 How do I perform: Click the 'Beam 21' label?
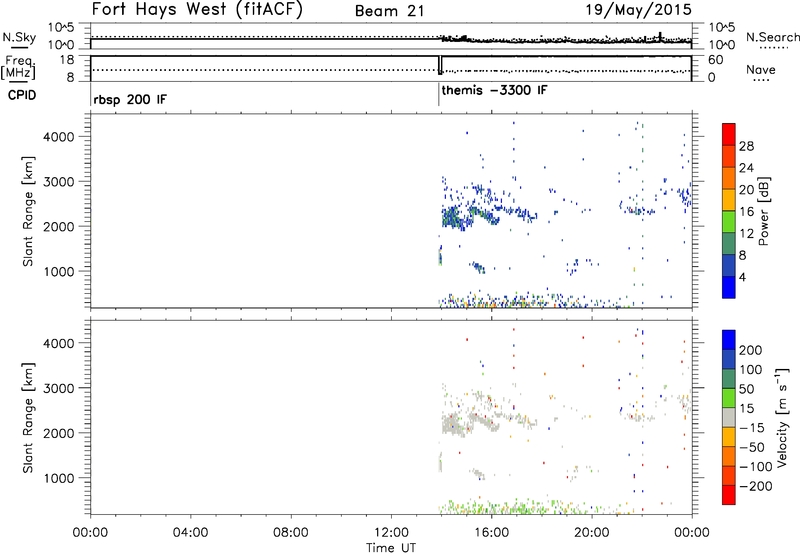[389, 11]
